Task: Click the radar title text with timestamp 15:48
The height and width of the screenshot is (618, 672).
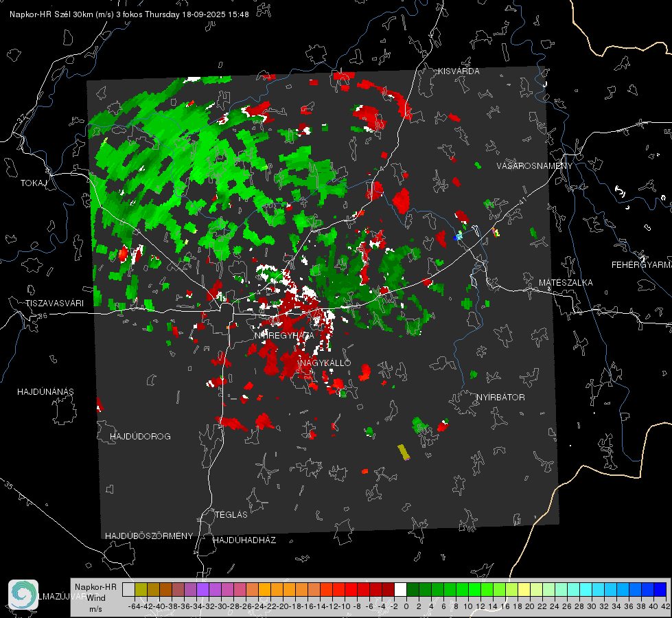Action: (129, 14)
